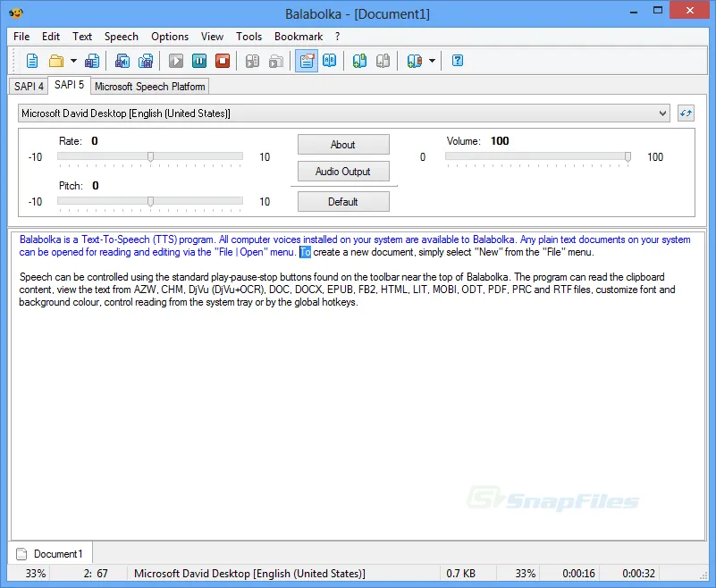The height and width of the screenshot is (588, 716).
Task: Expand the Open recent files arrow
Action: [x=73, y=61]
